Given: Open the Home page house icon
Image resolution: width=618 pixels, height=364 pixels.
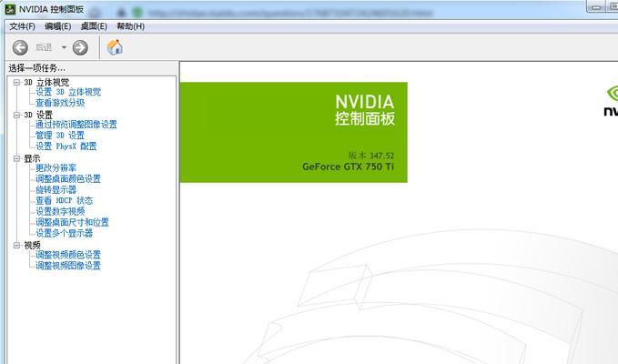Looking at the screenshot, I should (115, 47).
